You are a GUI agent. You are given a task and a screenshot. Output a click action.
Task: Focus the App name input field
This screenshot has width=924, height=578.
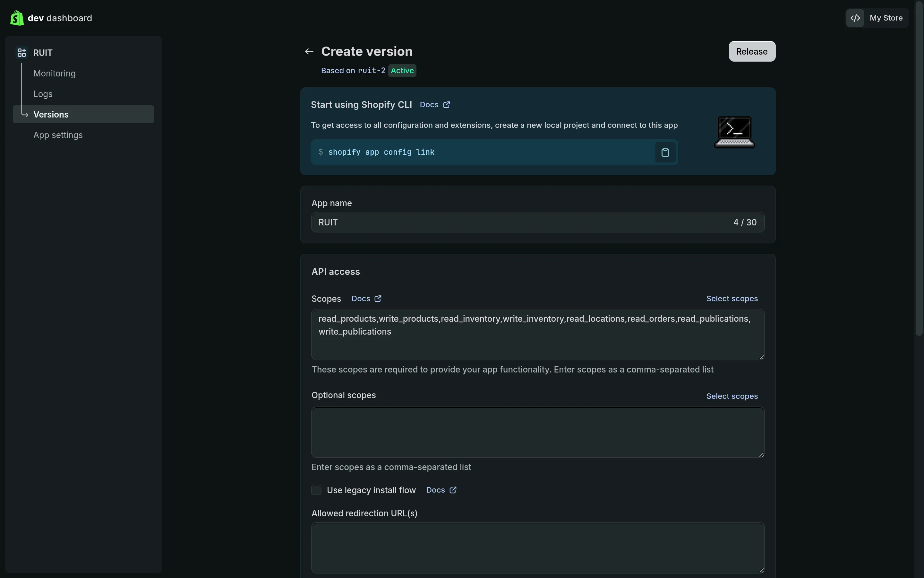click(538, 223)
